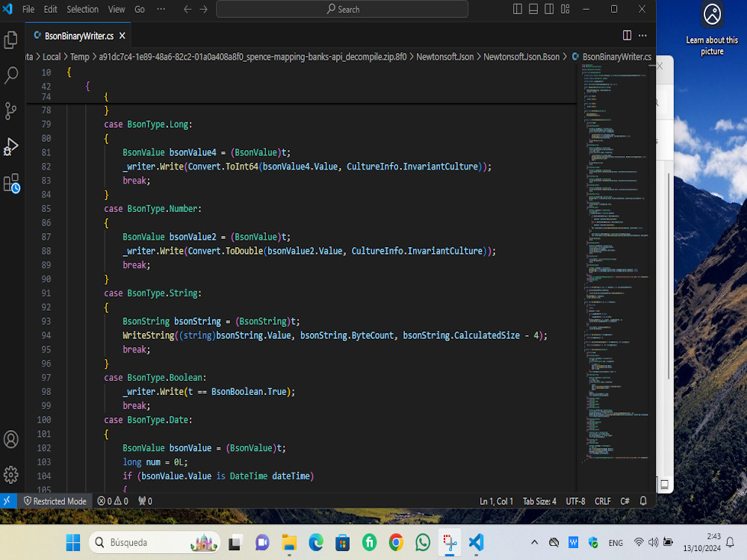
Task: Toggle the notifications bell
Action: pyautogui.click(x=642, y=501)
